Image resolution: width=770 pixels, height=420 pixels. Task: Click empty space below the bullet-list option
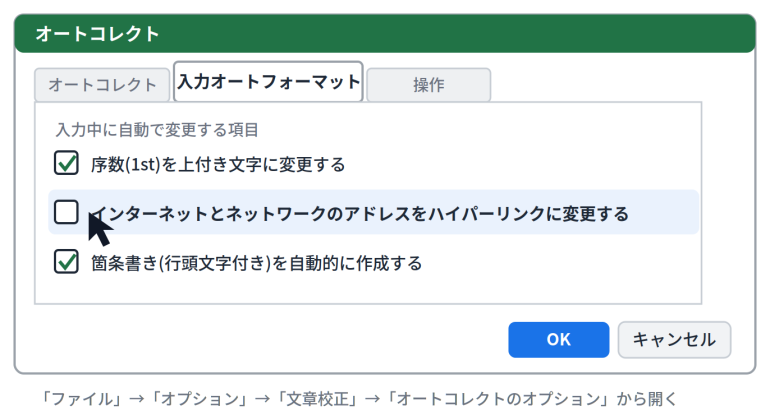click(368, 290)
